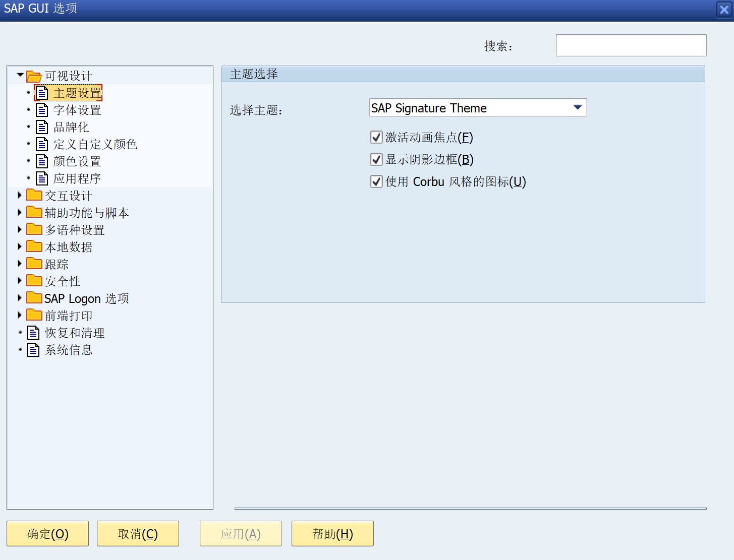Screen dimensions: 734x560
Task: Expand the 安全性 tree node
Action: pos(19,281)
